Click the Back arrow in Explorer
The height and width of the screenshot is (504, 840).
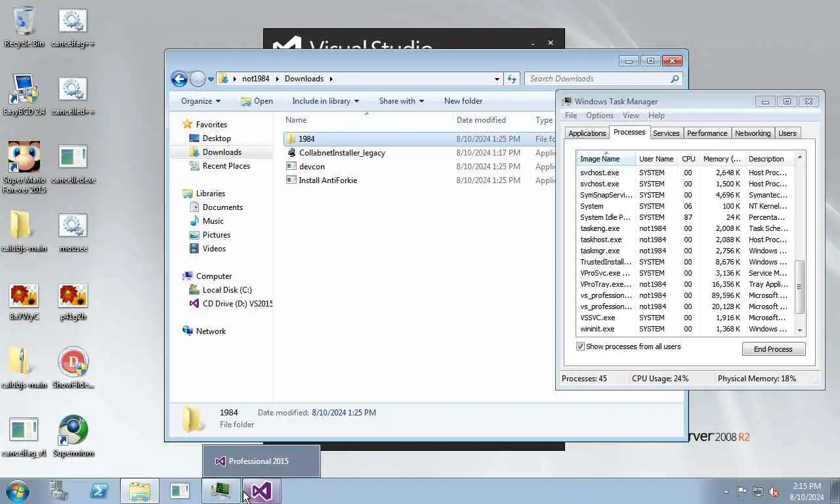click(x=179, y=79)
